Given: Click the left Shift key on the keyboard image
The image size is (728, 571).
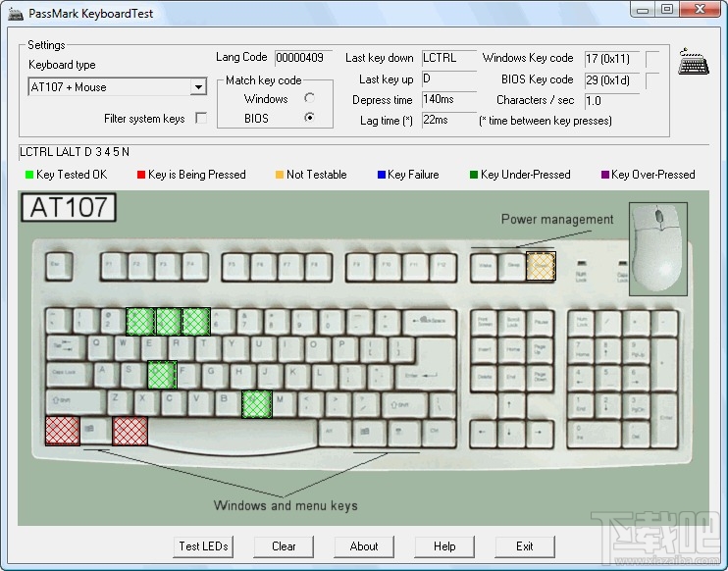Looking at the screenshot, I should (76, 402).
